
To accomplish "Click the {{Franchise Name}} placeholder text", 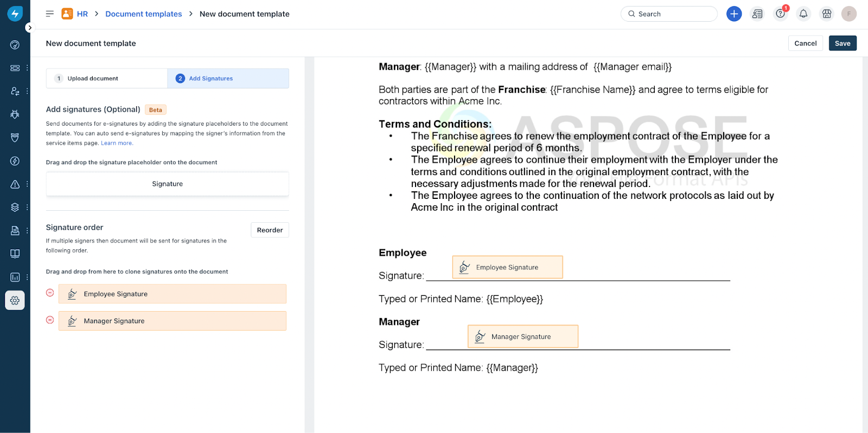I will click(592, 89).
